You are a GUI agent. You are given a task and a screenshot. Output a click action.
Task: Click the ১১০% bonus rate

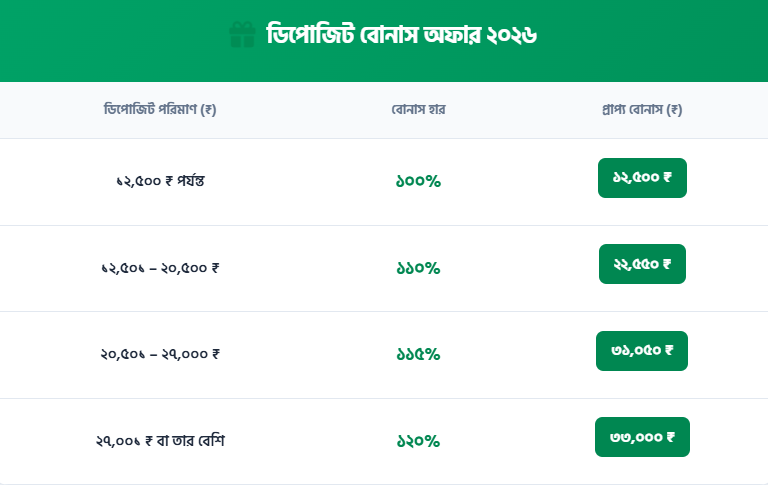[418, 268]
